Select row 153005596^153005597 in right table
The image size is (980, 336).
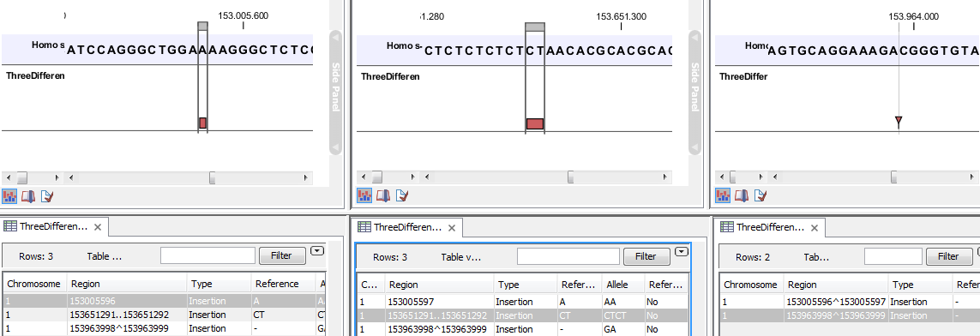click(x=850, y=302)
